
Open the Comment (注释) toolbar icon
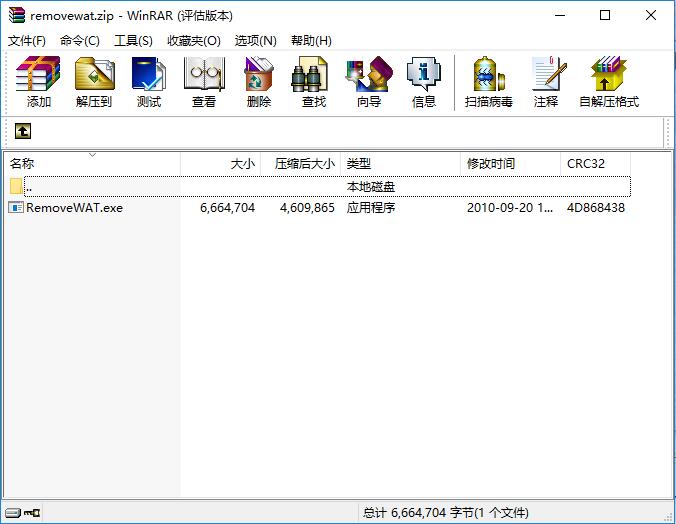click(546, 82)
